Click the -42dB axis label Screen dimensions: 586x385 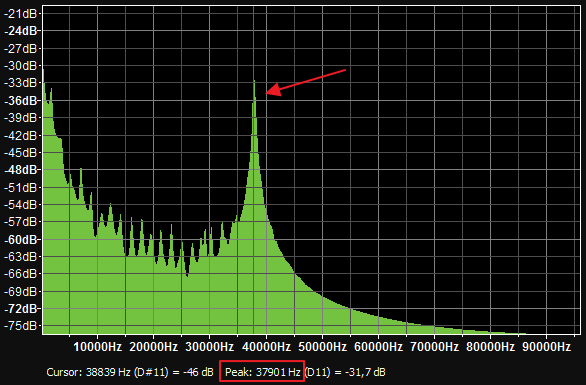20,135
